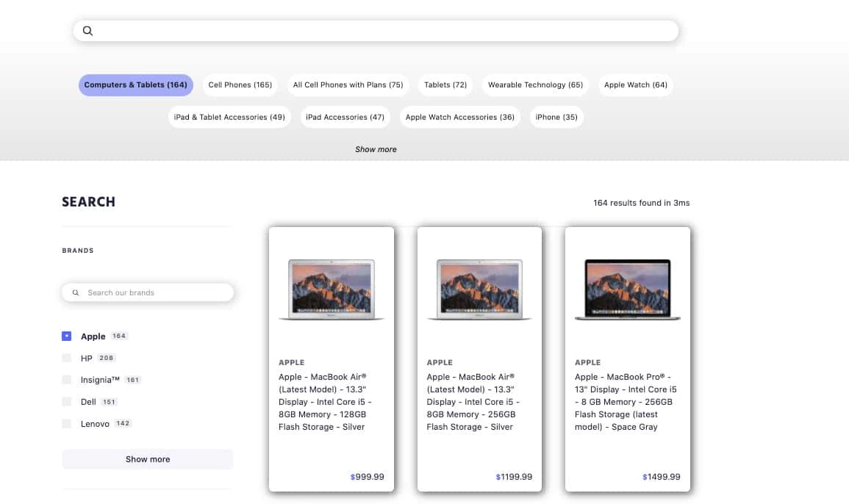Select the Apple Watch (64) category
Screen dimensions: 849x504
pos(635,84)
